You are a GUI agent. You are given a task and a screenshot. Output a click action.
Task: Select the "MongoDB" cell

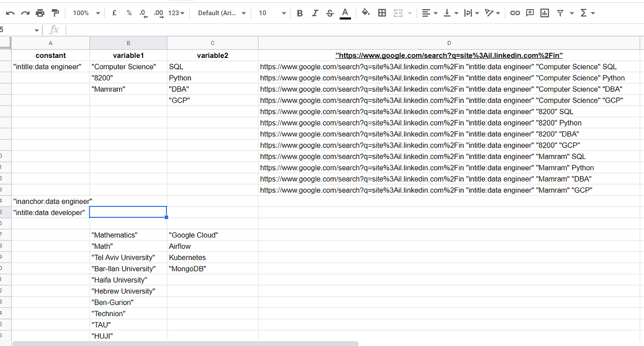(x=213, y=269)
